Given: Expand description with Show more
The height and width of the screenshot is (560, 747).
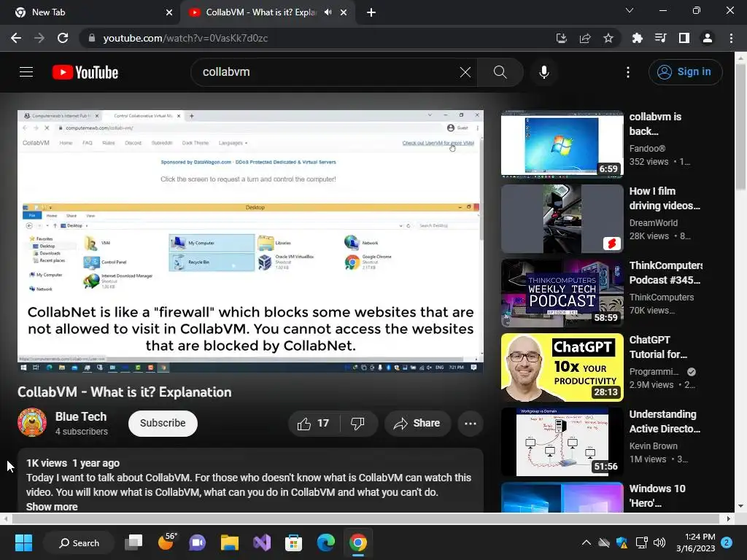Looking at the screenshot, I should click(x=52, y=507).
